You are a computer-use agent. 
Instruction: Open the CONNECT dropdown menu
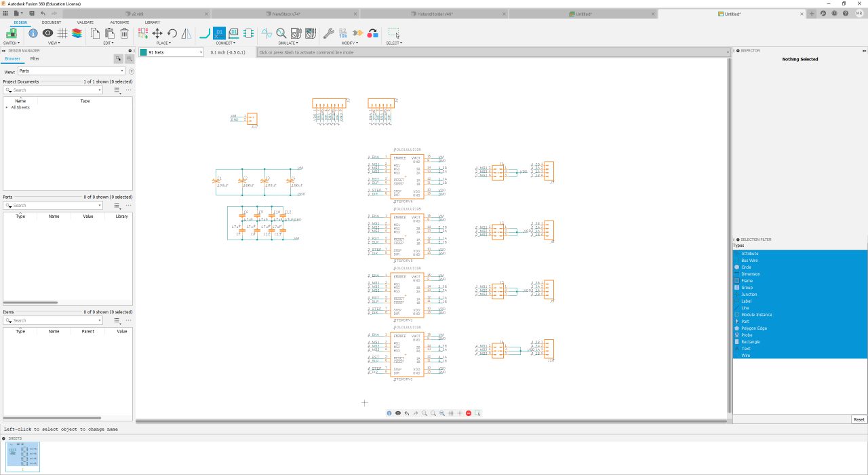point(226,43)
